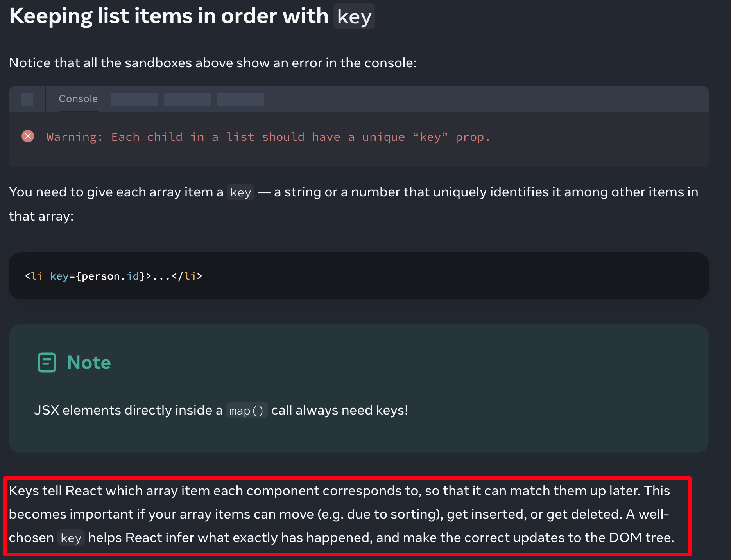The height and width of the screenshot is (560, 731).
Task: Select the first blank tab after Console
Action: tap(134, 99)
